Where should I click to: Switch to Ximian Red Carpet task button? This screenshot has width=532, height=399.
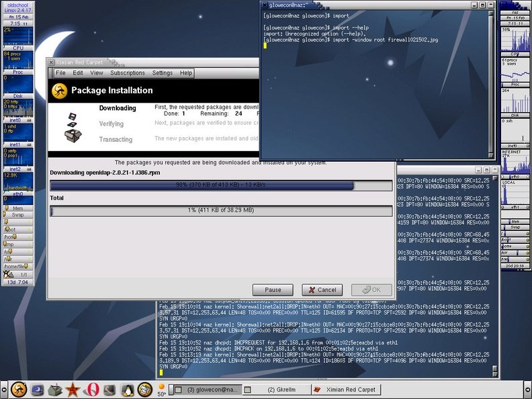346,390
